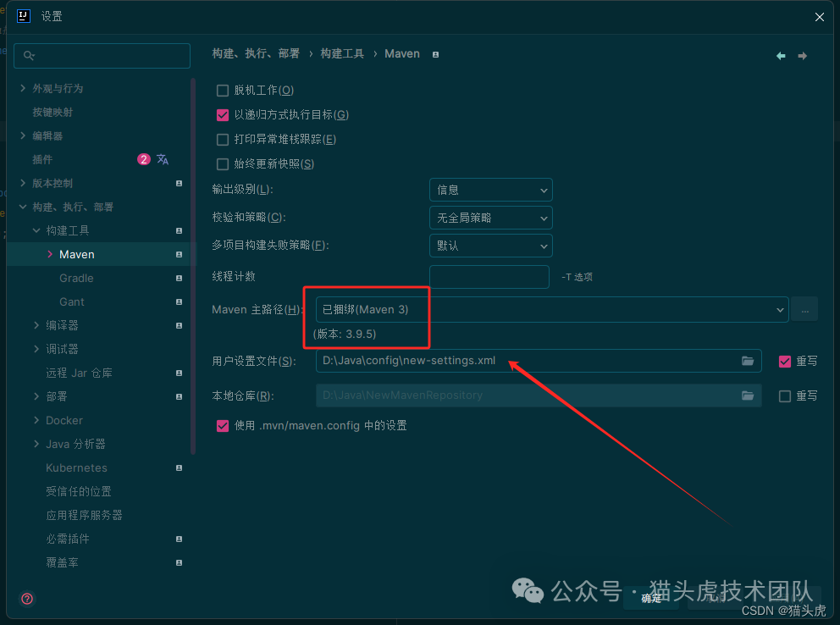
Task: Expand 编辑器 tree node
Action: click(x=23, y=136)
